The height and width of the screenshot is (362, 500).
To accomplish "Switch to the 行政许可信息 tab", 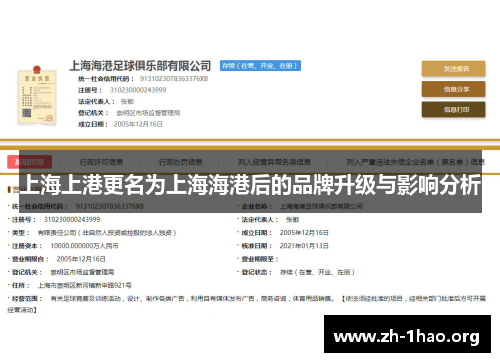I will [101, 162].
